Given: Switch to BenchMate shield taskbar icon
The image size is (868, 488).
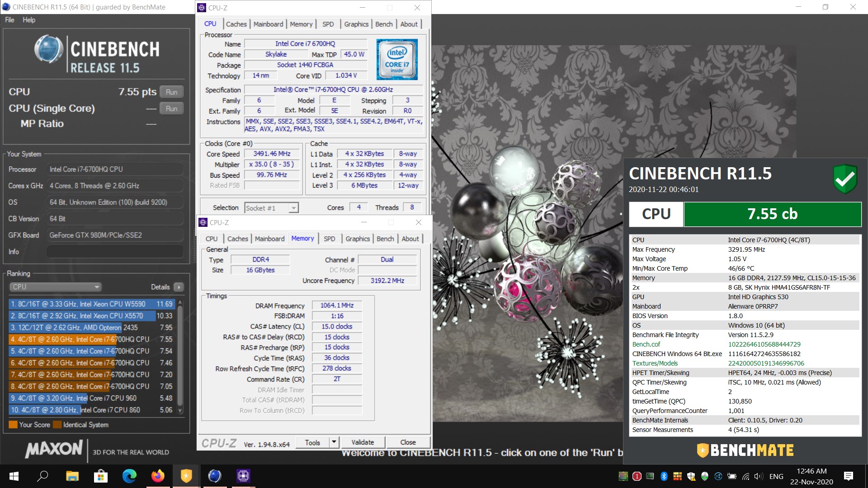Looking at the screenshot, I should tap(186, 476).
